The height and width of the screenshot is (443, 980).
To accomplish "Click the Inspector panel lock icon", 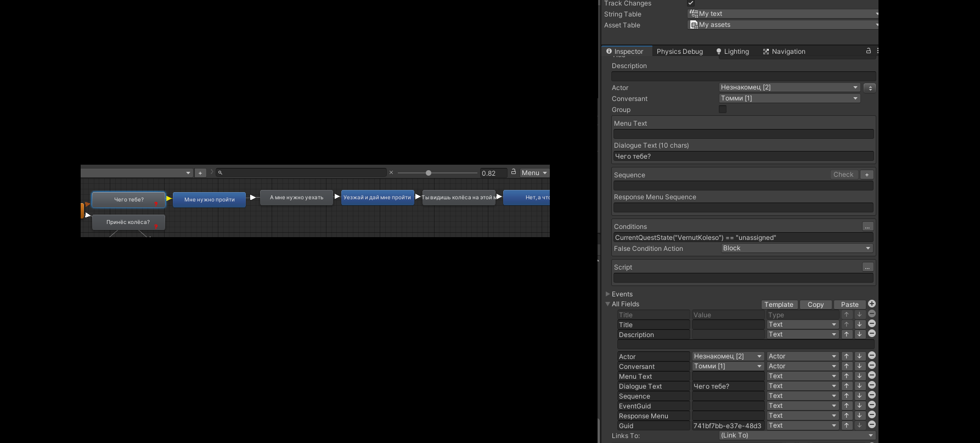I will pyautogui.click(x=869, y=51).
